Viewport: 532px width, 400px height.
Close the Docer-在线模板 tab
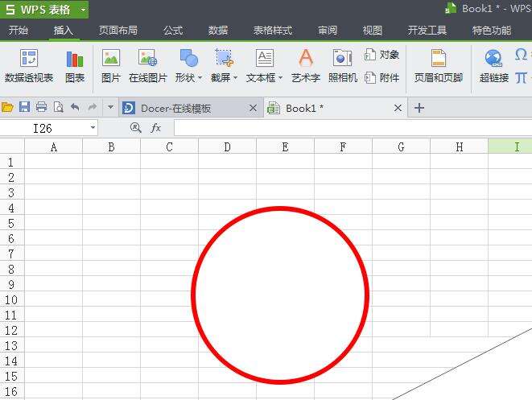[253, 108]
